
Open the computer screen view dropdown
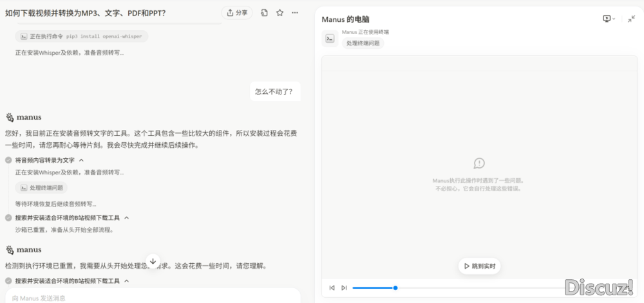pyautogui.click(x=609, y=19)
